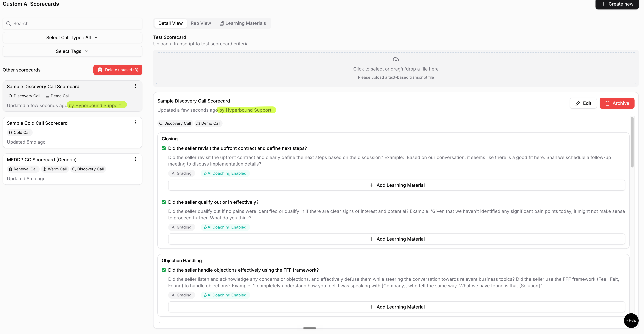Screen dimensions: 644x334
Task: Click the upload cloud icon
Action: click(396, 59)
